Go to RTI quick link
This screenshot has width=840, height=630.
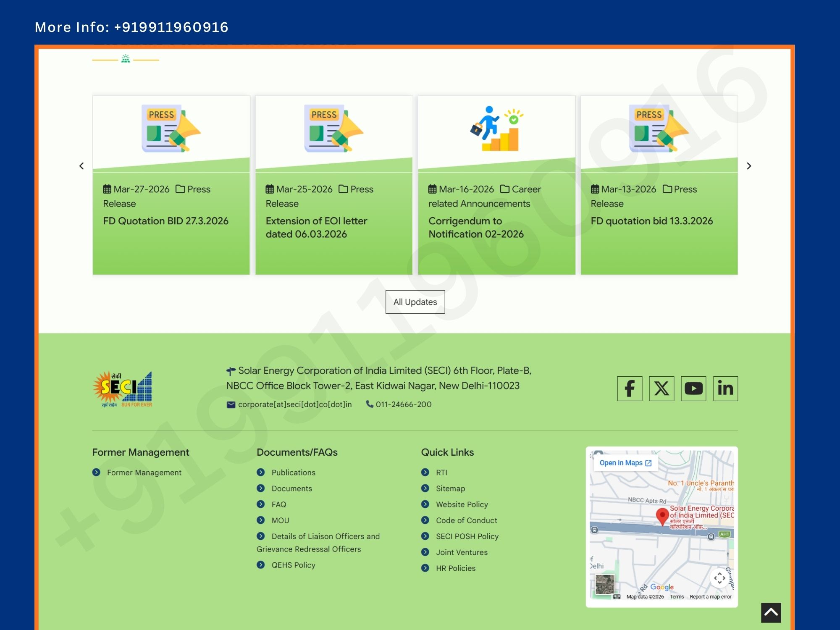441,472
